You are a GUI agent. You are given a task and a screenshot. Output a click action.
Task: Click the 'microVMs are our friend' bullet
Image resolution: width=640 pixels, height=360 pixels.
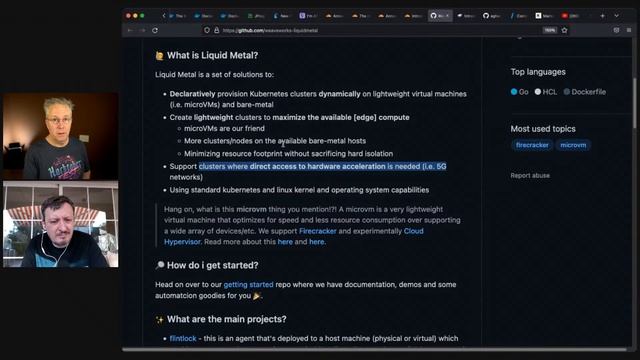click(x=224, y=128)
